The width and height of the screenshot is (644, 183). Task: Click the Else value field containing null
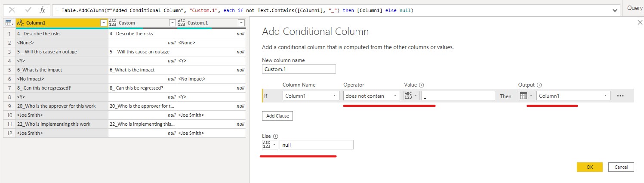click(317, 145)
